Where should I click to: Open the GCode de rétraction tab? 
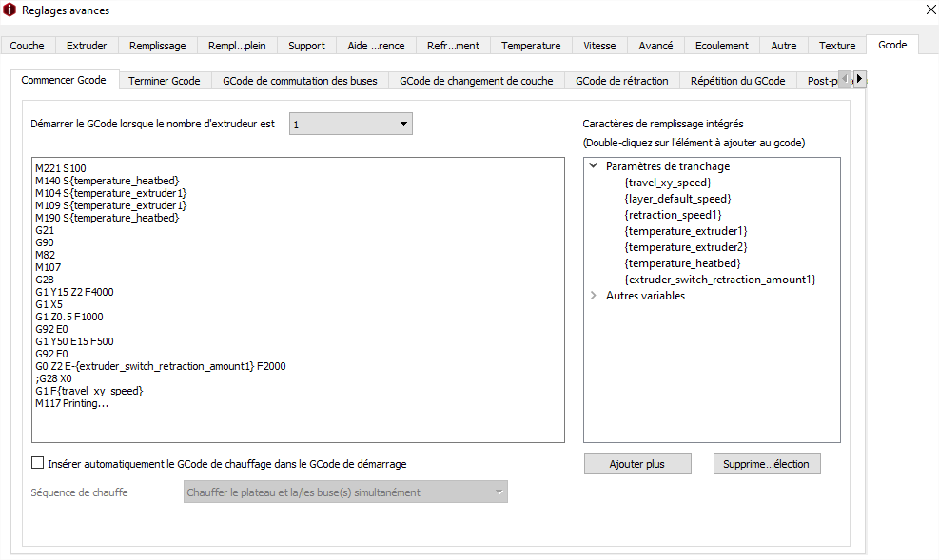click(x=621, y=81)
